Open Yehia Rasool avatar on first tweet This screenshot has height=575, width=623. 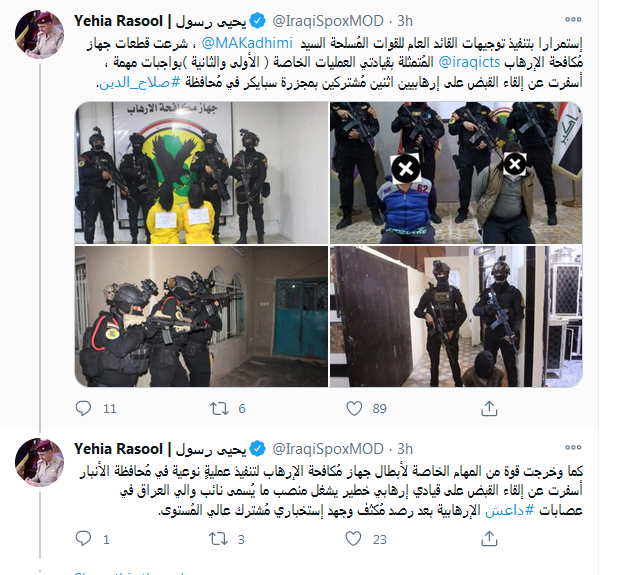tap(39, 35)
